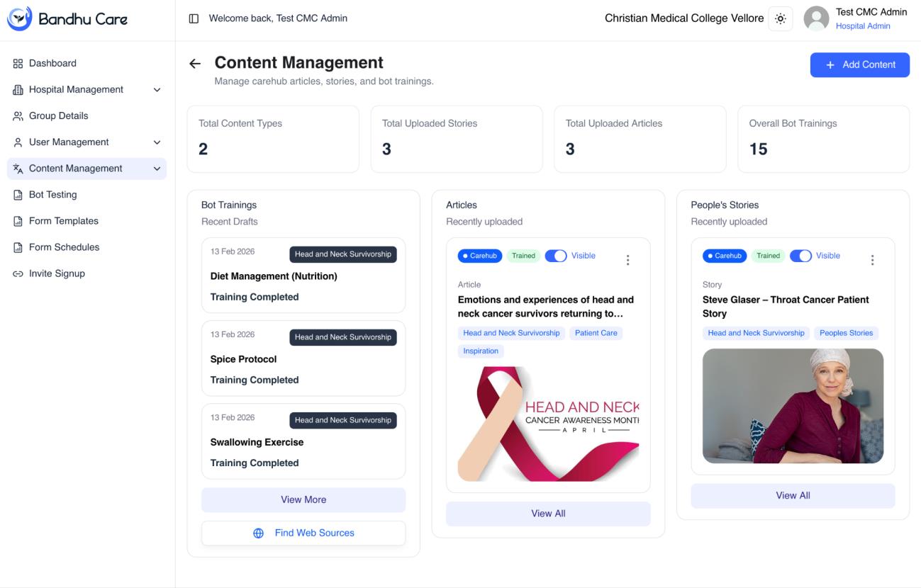
Task: Click the Dashboard grid icon
Action: 18,64
